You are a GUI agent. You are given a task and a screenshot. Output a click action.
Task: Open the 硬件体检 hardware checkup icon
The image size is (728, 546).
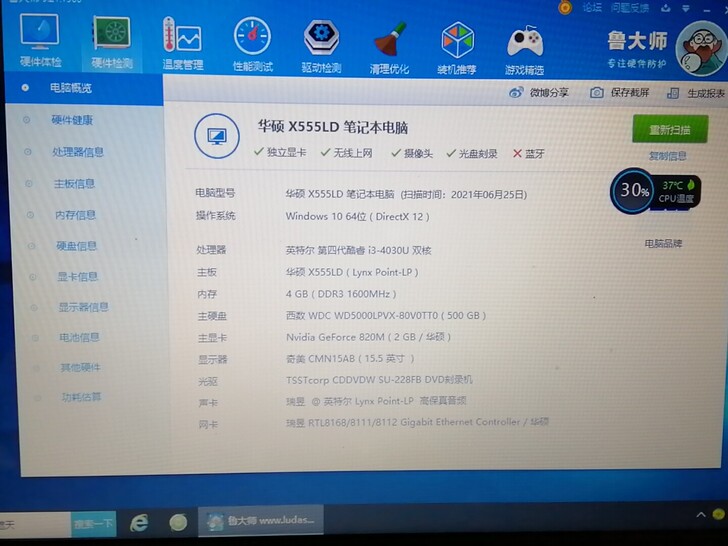click(40, 40)
